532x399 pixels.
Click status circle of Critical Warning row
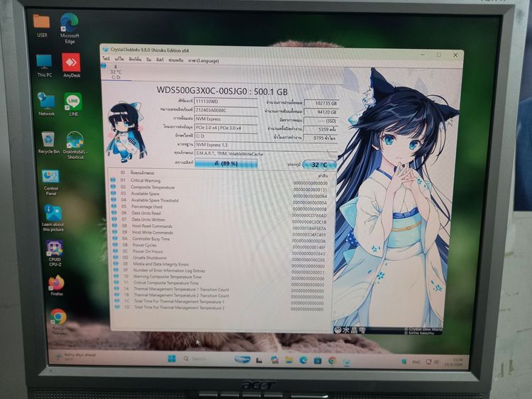click(113, 180)
